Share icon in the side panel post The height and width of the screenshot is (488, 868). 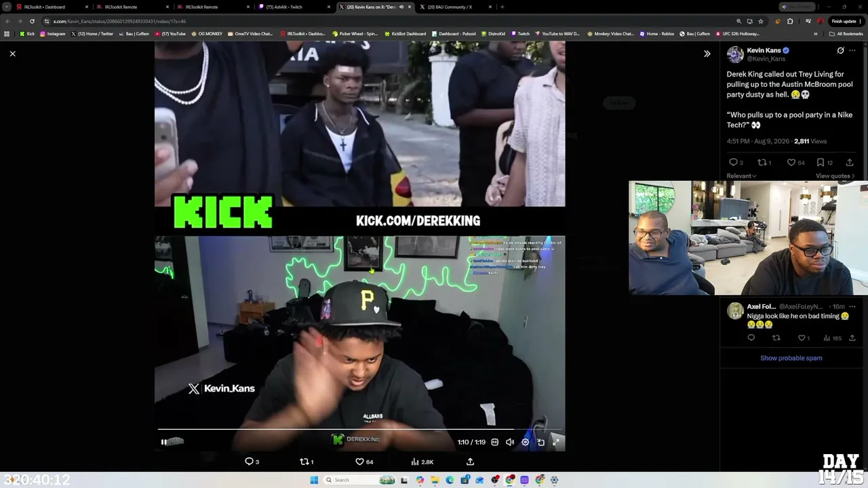(850, 163)
